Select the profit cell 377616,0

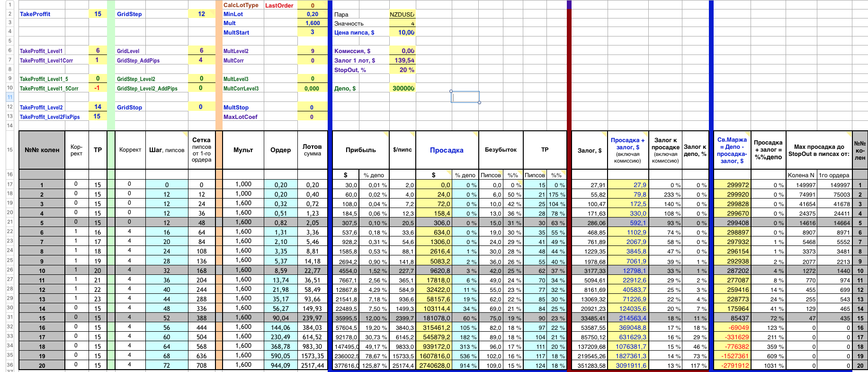tap(346, 365)
